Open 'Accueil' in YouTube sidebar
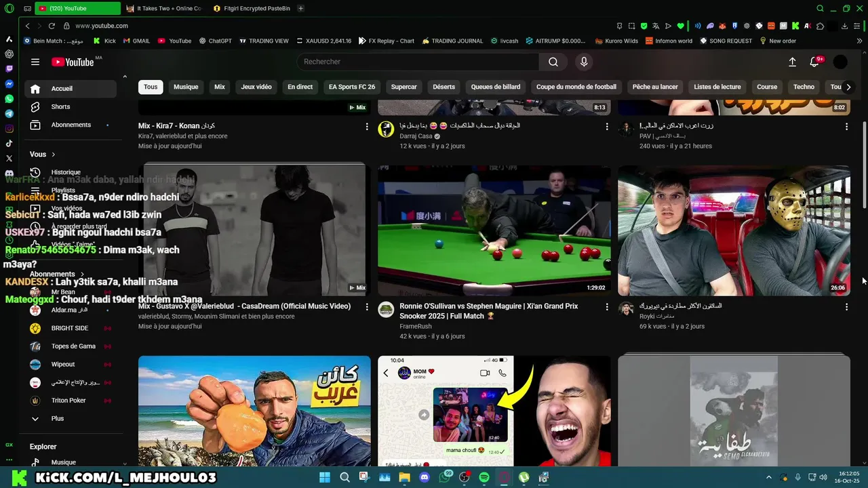Screen dimensions: 868x488 tap(71, 89)
